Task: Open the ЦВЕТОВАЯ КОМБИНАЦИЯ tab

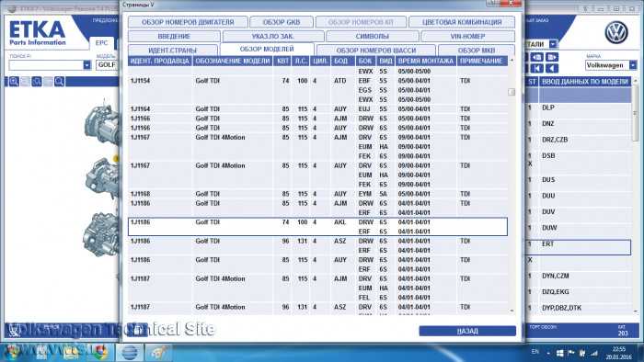Action: click(462, 22)
